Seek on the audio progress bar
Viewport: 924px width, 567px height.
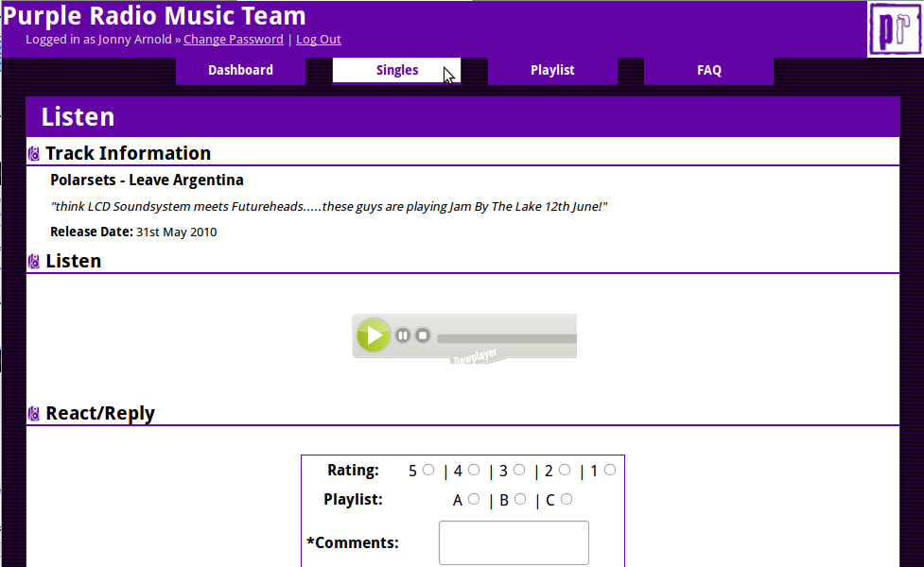pyautogui.click(x=506, y=338)
